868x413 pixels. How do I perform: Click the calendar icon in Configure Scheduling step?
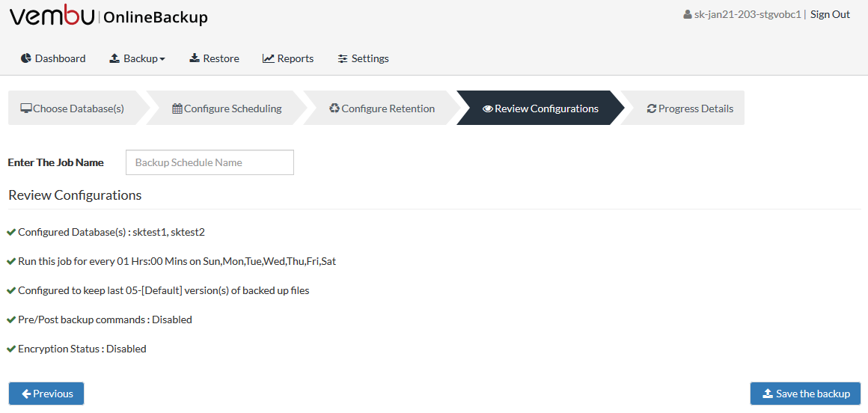(x=177, y=108)
